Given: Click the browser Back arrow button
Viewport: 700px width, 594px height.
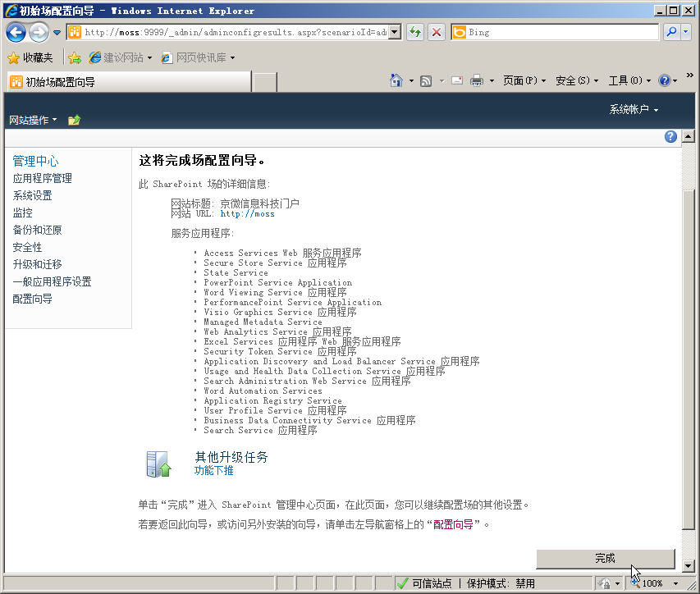Looking at the screenshot, I should click(x=16, y=33).
